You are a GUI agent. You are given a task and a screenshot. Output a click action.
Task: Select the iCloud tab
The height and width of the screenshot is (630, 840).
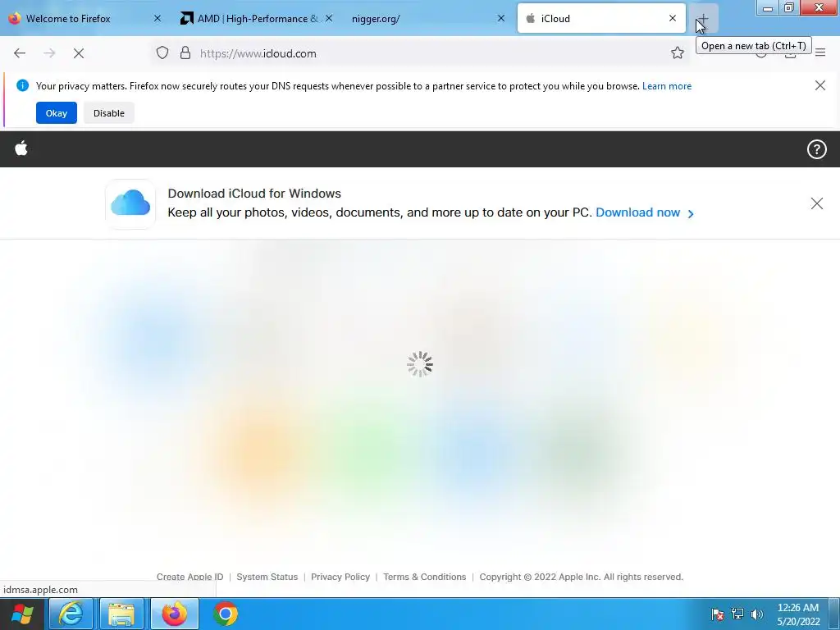coord(601,18)
